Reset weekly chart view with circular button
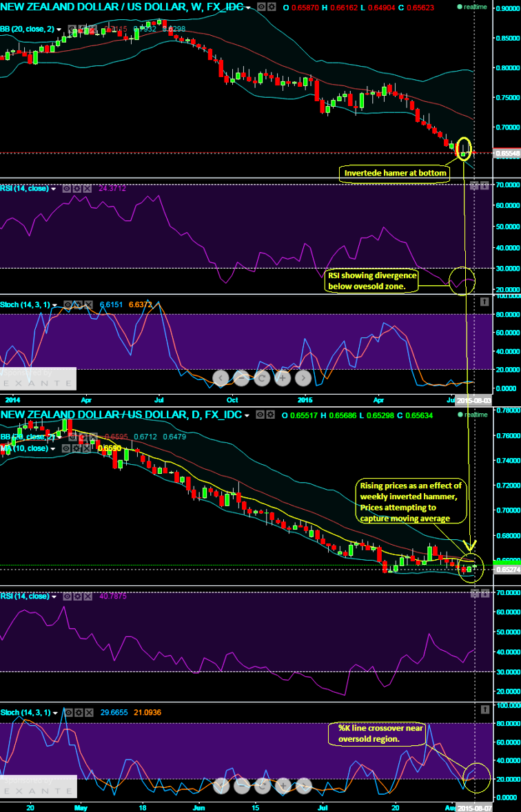This screenshot has width=521, height=812. tap(261, 379)
